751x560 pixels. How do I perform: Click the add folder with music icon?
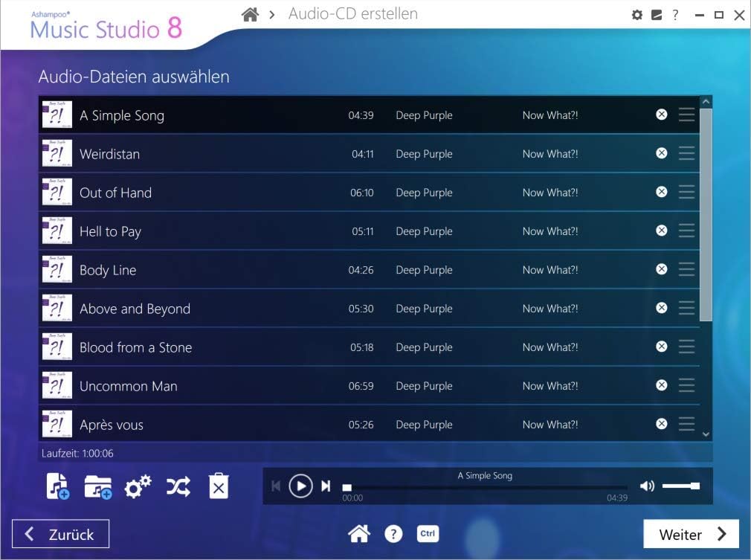pyautogui.click(x=97, y=485)
